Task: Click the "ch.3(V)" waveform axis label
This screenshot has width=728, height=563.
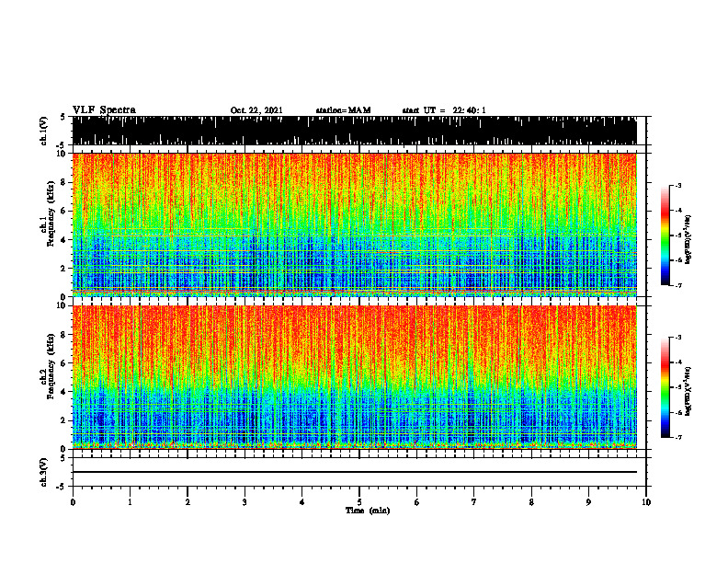Action: click(x=44, y=472)
